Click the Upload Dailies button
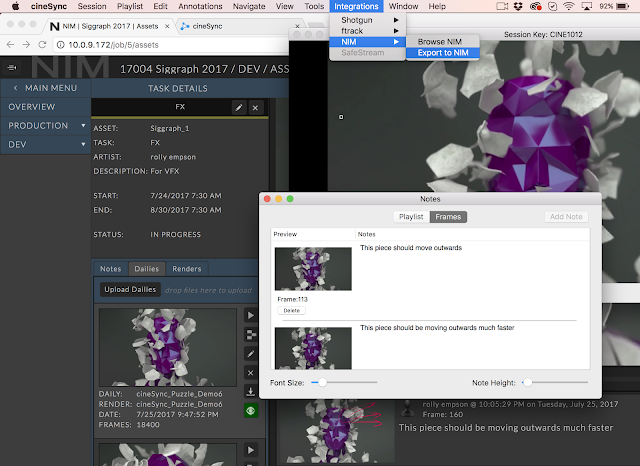The width and height of the screenshot is (640, 466). 130,289
